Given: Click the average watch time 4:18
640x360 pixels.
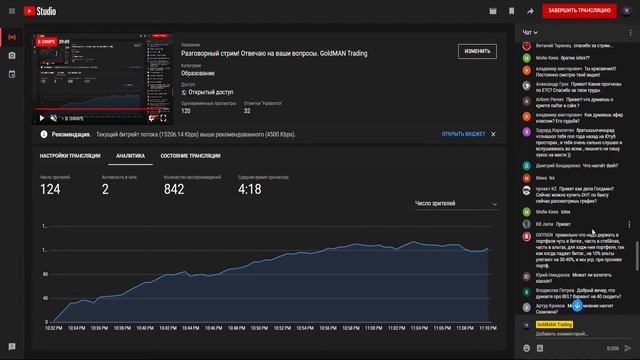Looking at the screenshot, I should coord(249,189).
